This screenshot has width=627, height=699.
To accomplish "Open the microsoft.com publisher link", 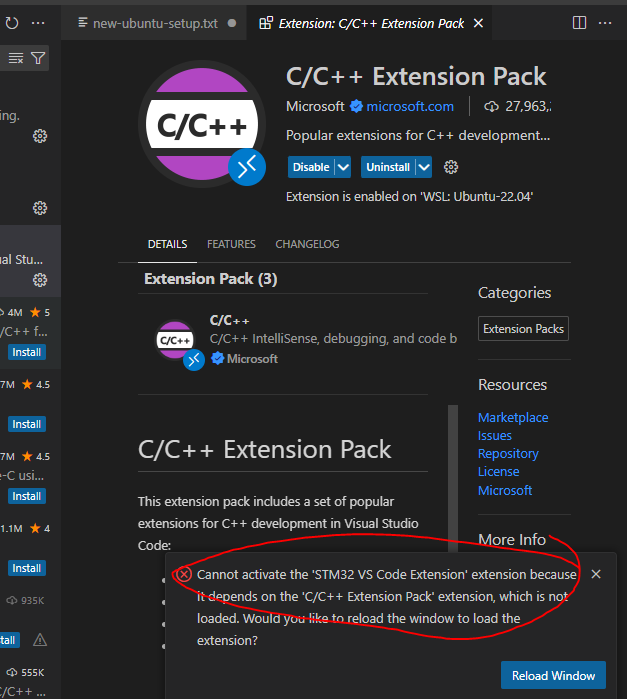I will pos(410,106).
